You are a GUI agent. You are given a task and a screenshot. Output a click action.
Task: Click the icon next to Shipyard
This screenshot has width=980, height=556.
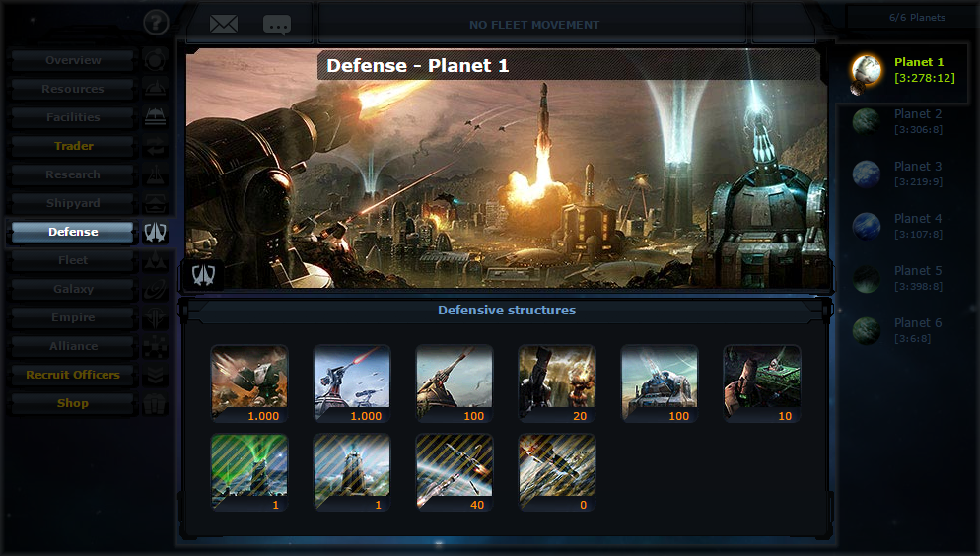pyautogui.click(x=155, y=203)
